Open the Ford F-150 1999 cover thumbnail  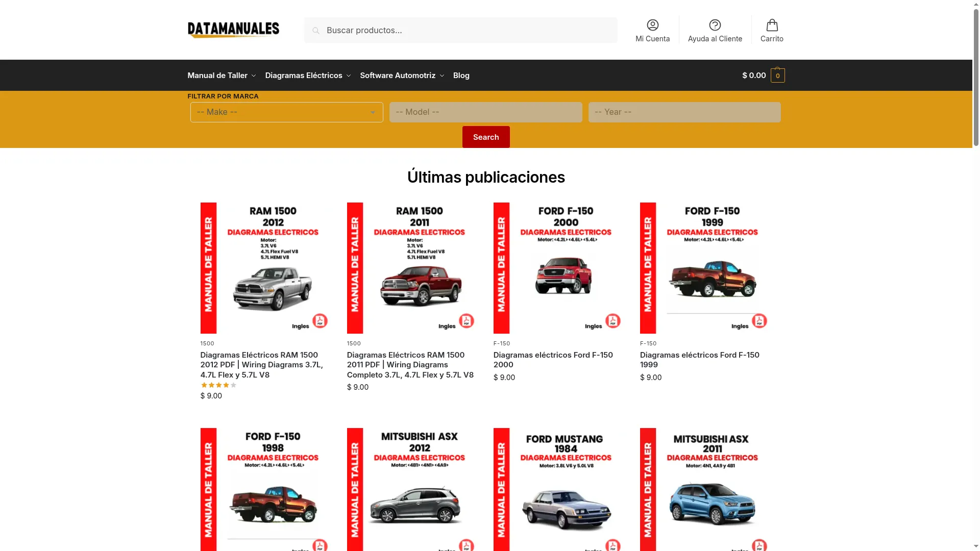(705, 268)
